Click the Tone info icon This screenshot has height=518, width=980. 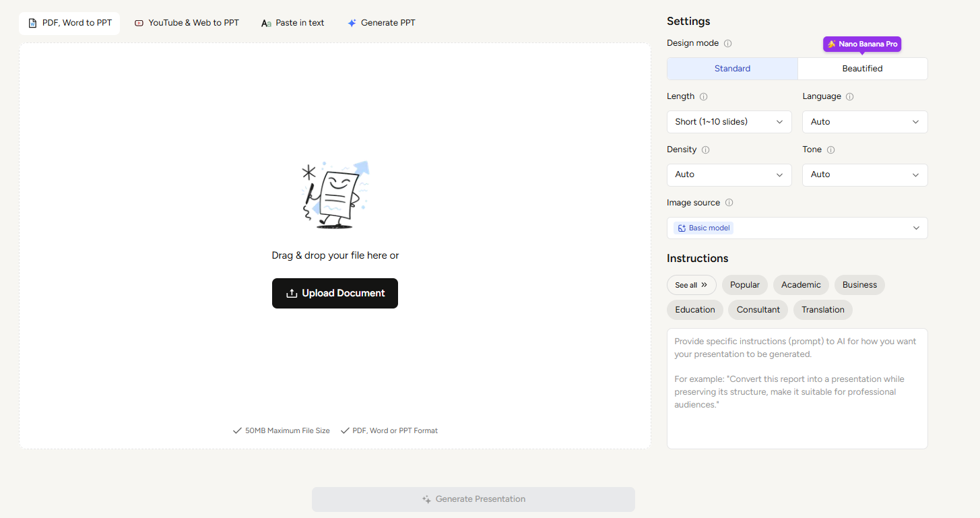tap(830, 150)
